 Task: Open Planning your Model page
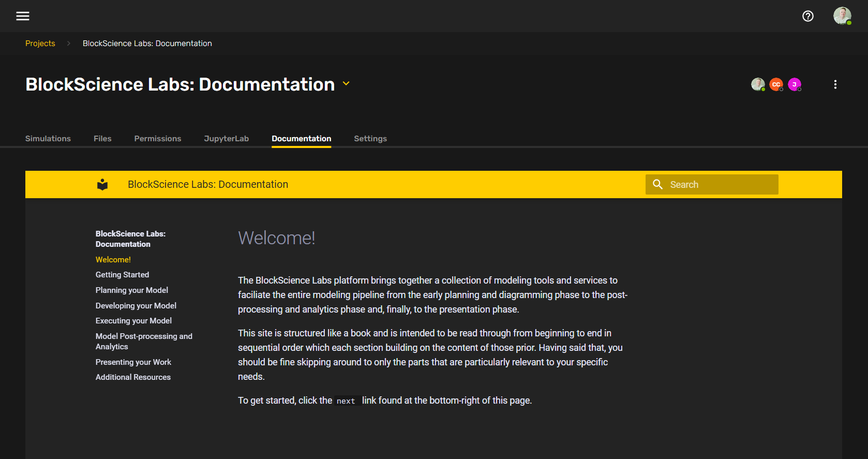(132, 290)
